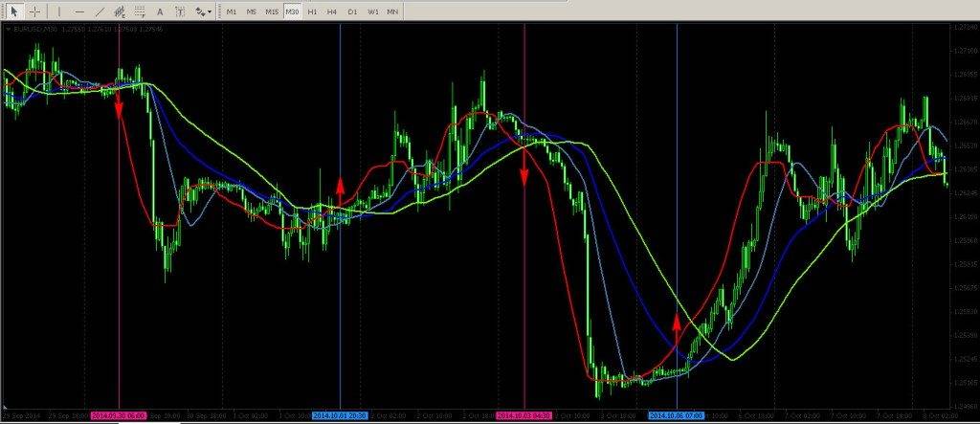This screenshot has width=980, height=424.
Task: Switch chart to H4 timeframe
Action: 332,11
